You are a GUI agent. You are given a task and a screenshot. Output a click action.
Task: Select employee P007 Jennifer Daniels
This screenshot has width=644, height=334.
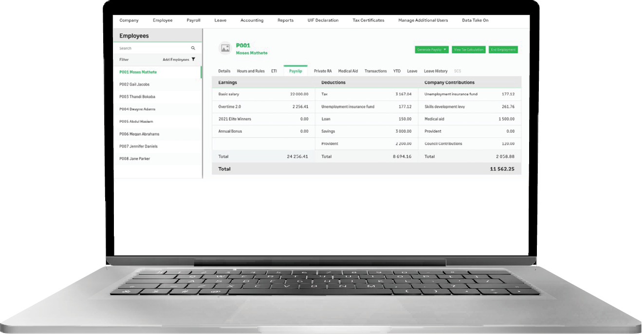[137, 146]
